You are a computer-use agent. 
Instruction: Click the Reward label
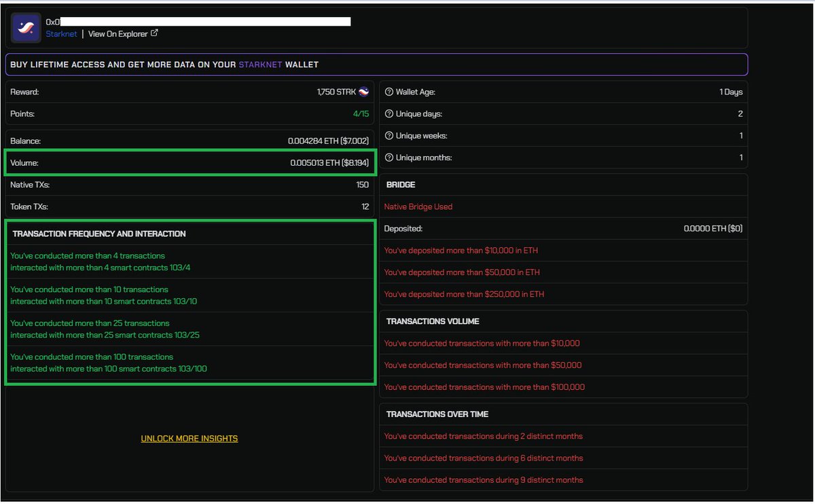[24, 92]
